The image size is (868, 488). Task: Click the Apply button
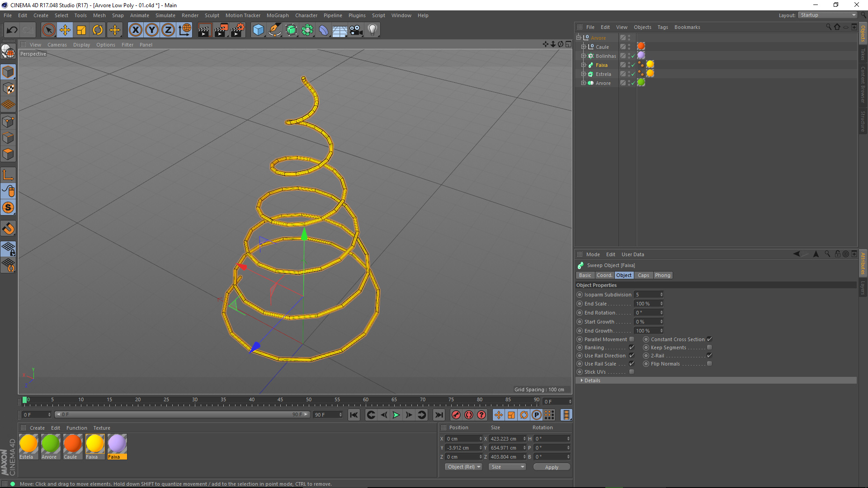(551, 467)
